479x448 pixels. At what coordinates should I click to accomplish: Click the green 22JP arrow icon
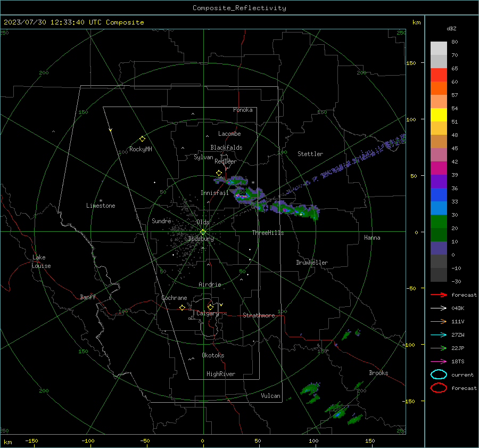[439, 348]
